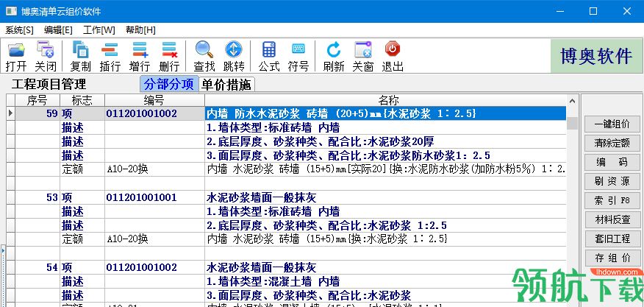This screenshot has height=307, width=644.
Task: Click the table scroll-up arrow
Action: (x=572, y=100)
